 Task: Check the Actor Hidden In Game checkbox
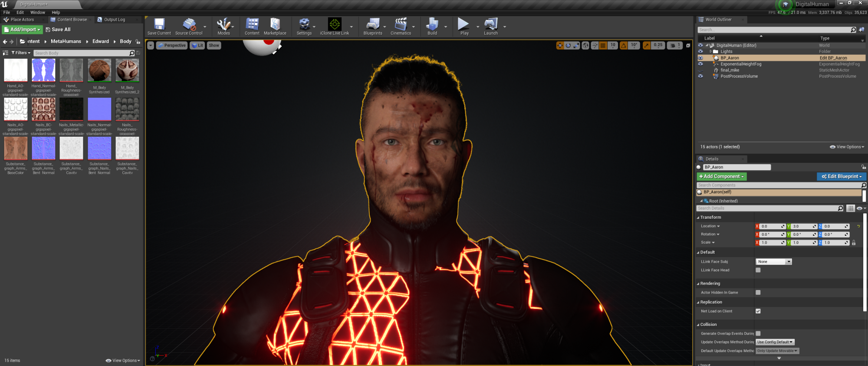tap(758, 293)
